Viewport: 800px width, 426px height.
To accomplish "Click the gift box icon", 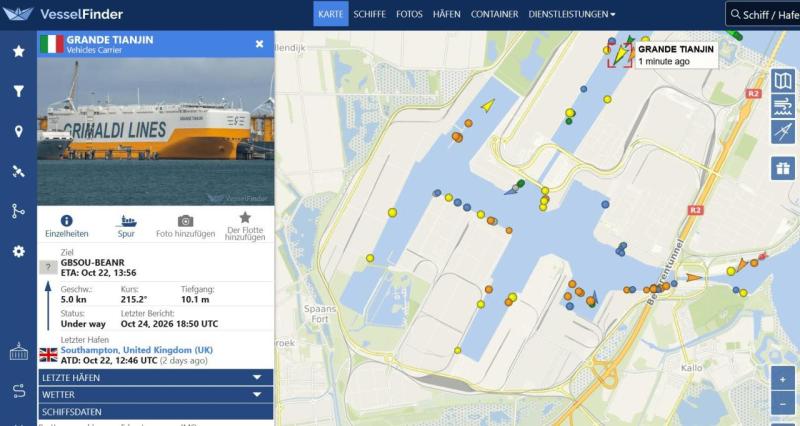I will click(x=783, y=168).
